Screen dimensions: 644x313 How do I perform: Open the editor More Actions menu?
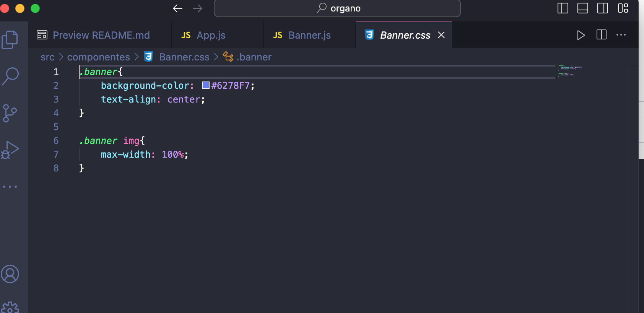tap(621, 35)
